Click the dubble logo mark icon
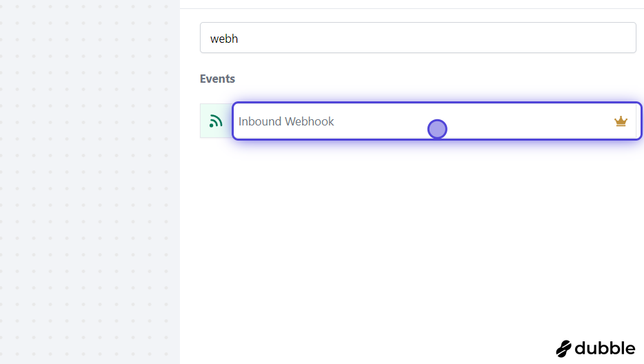The height and width of the screenshot is (364, 644). click(x=563, y=349)
